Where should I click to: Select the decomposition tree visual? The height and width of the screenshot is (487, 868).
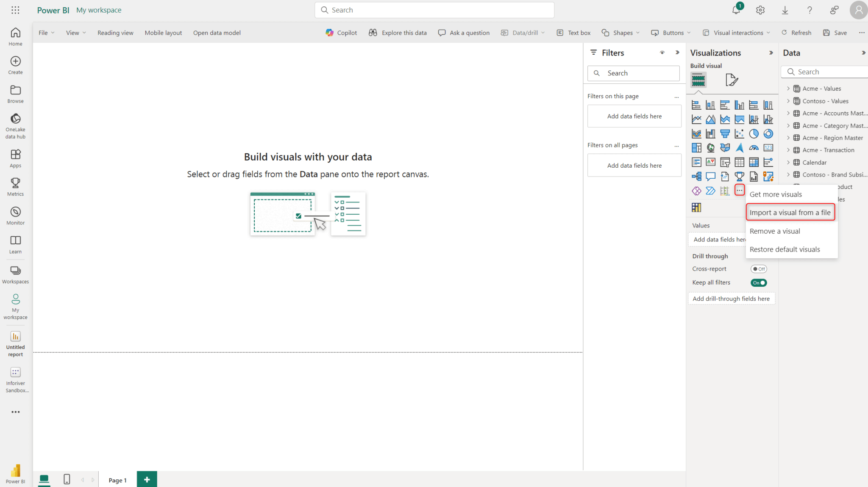coord(696,176)
